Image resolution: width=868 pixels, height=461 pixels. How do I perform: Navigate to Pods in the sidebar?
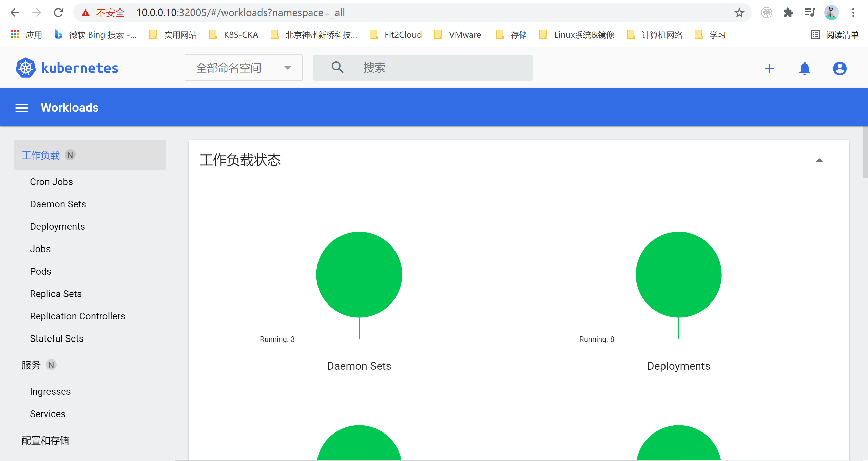pos(40,271)
